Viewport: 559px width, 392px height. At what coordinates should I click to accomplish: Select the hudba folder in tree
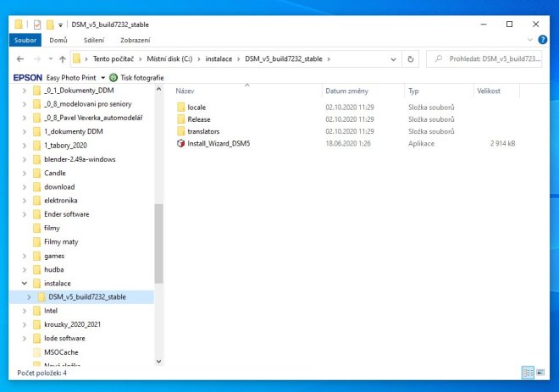pyautogui.click(x=54, y=270)
